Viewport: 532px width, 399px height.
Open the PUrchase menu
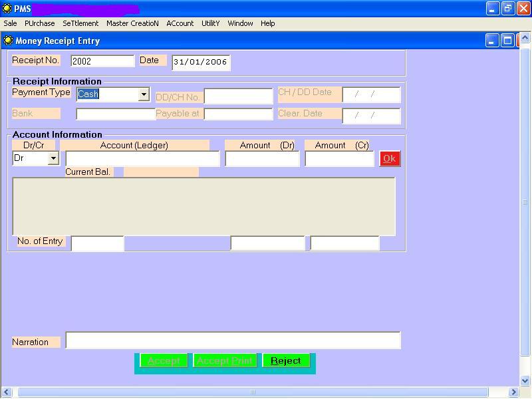(40, 23)
